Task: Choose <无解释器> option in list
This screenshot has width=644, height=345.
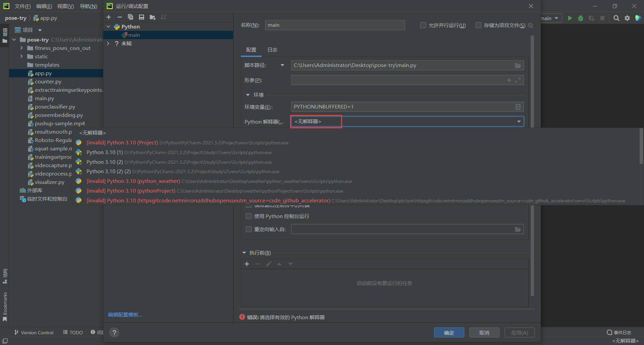Action: pos(93,133)
